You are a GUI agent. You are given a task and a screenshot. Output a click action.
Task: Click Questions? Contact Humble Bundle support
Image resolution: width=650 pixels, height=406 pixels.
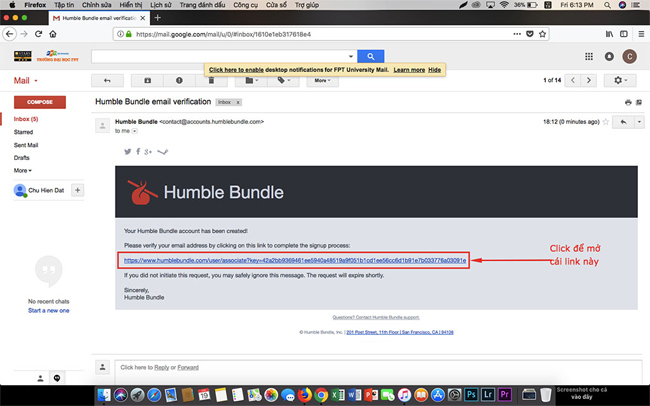376,317
